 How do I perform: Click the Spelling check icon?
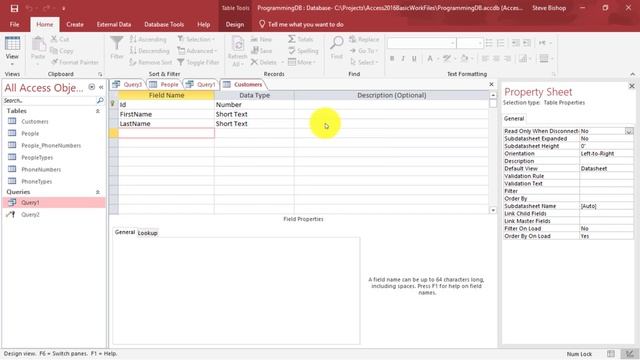(291, 51)
